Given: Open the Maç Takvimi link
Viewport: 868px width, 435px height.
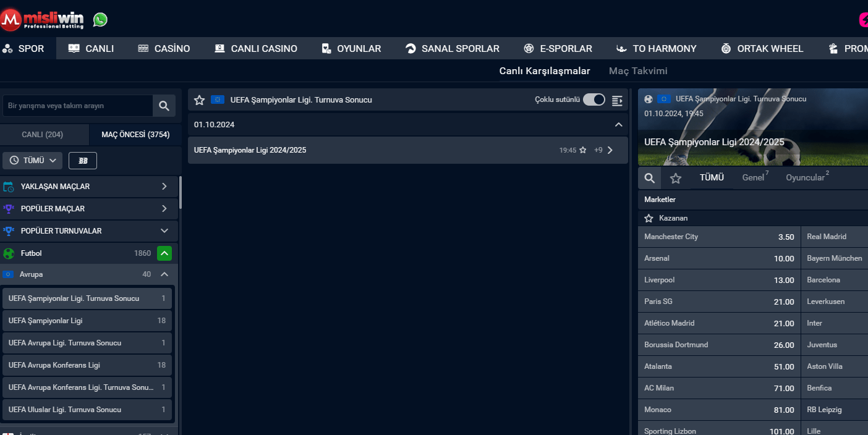Looking at the screenshot, I should (x=638, y=71).
